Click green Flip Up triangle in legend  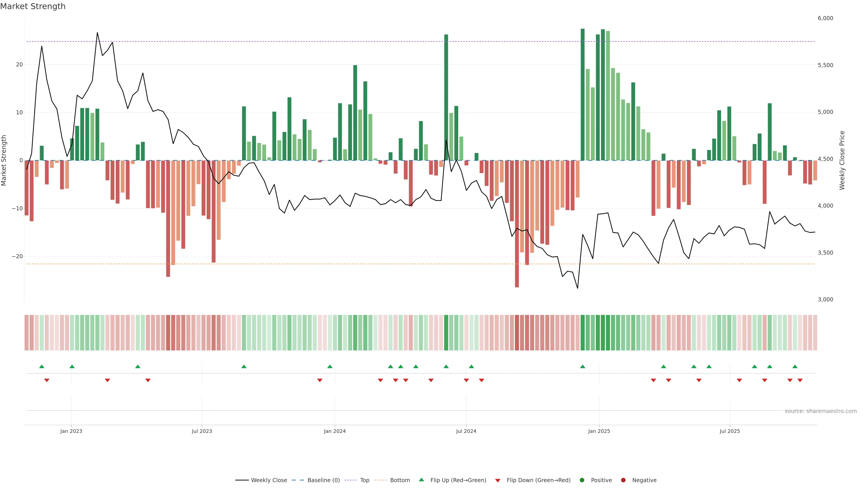point(421,480)
